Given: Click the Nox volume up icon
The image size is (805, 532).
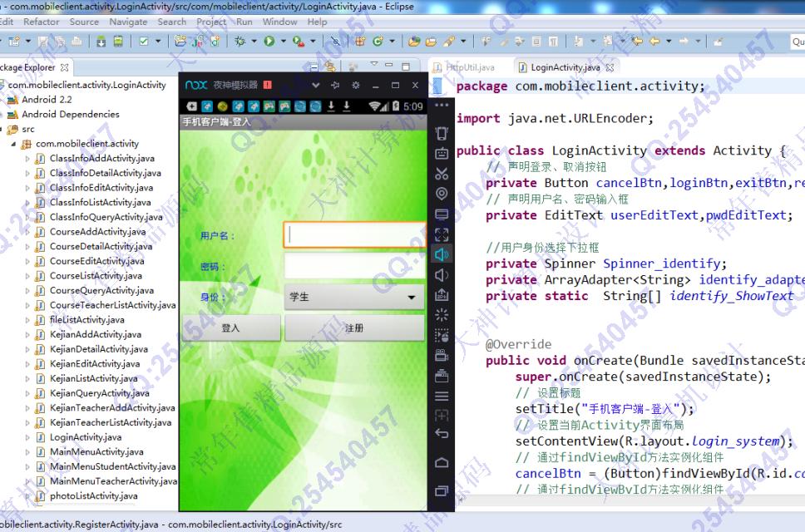Looking at the screenshot, I should pyautogui.click(x=442, y=254).
